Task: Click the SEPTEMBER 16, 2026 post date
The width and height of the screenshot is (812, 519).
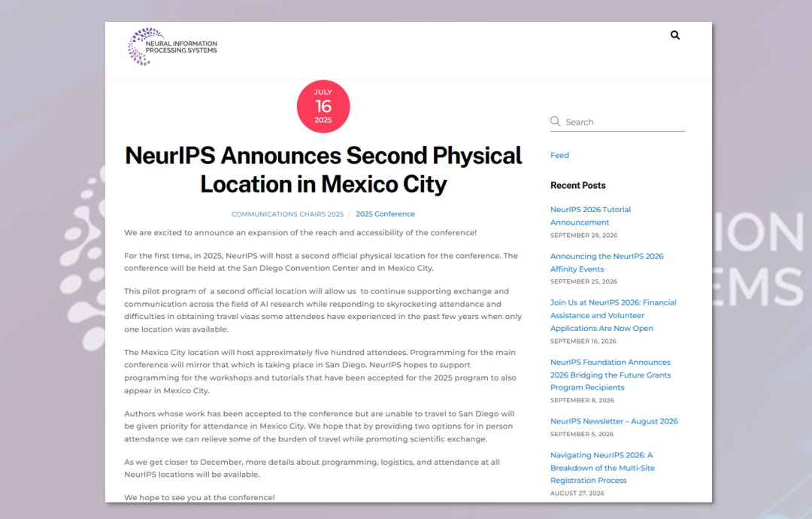Action: click(583, 341)
